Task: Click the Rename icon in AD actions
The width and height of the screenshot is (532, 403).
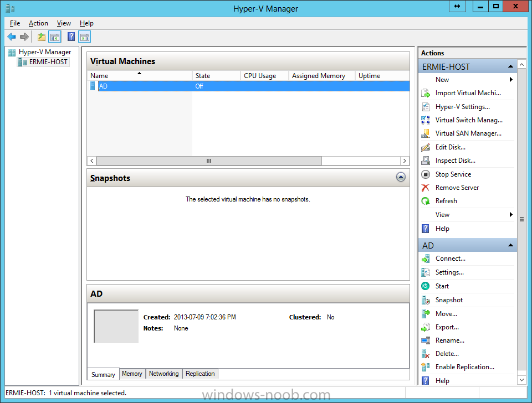Action: pyautogui.click(x=426, y=340)
